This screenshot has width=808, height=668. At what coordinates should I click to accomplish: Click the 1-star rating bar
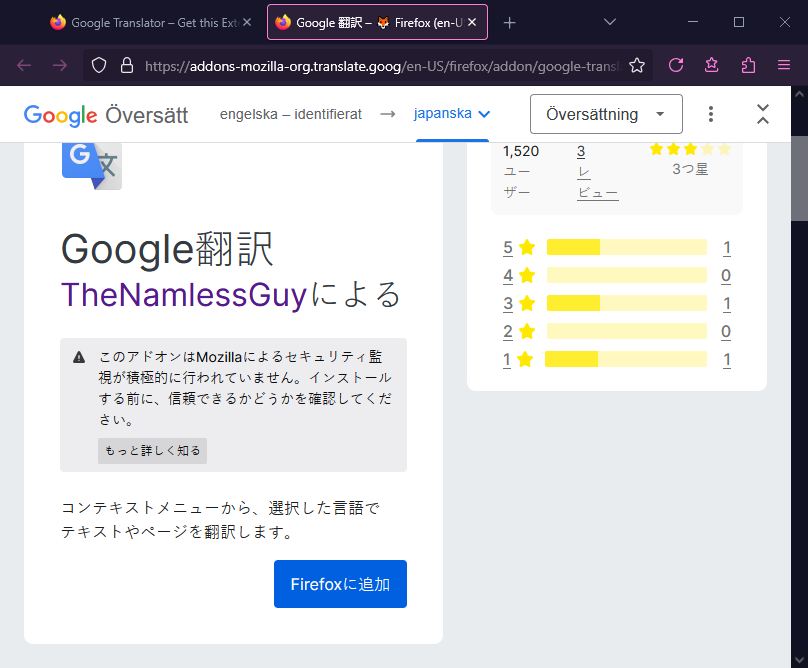point(626,359)
